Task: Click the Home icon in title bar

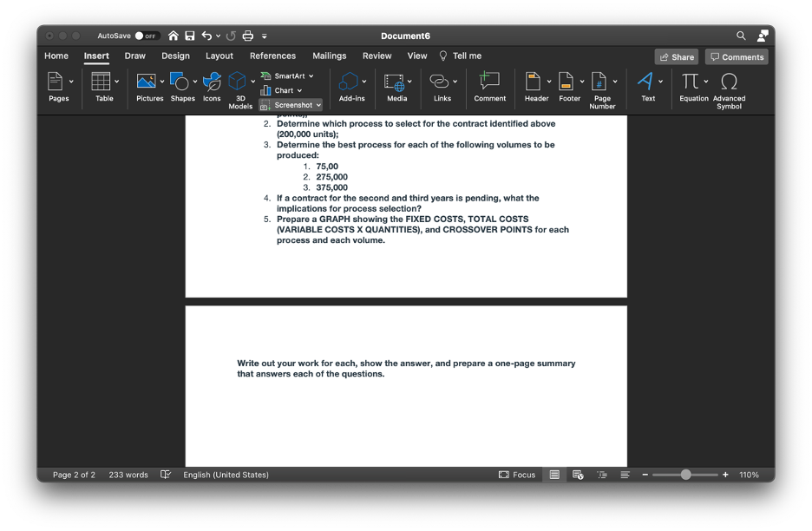Action: (x=173, y=36)
